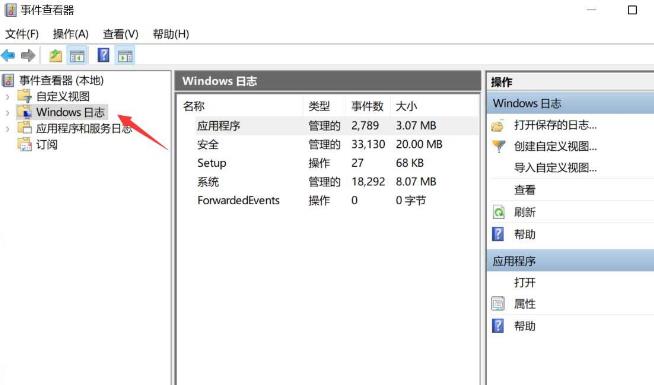Click the 8.07 MB size cell

(x=416, y=181)
